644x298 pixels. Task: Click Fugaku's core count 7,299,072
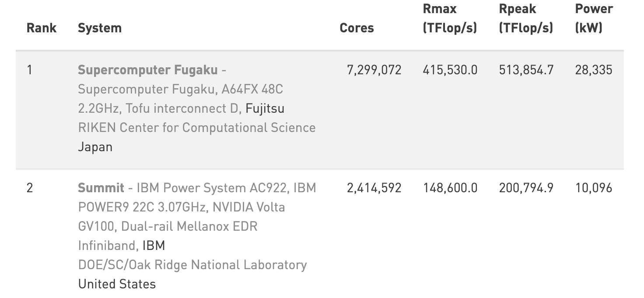click(374, 70)
